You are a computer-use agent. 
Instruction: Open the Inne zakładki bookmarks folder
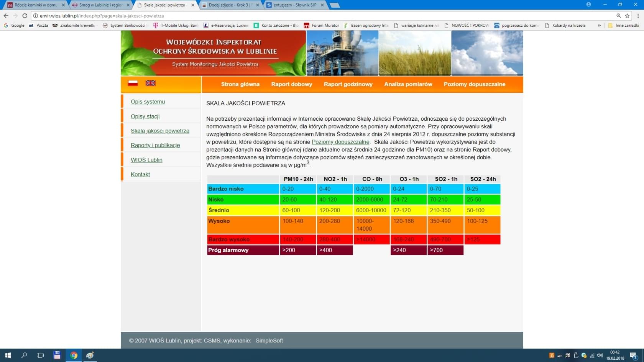[x=624, y=25]
